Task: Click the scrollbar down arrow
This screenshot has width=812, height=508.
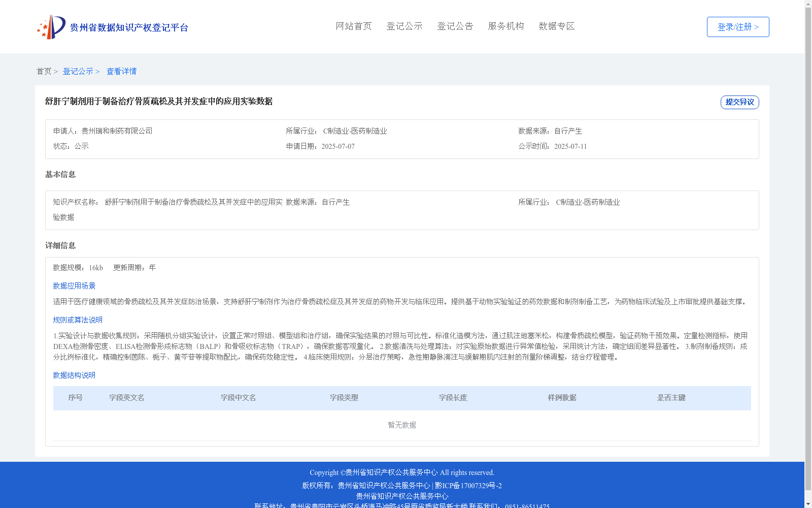Action: pos(808,504)
